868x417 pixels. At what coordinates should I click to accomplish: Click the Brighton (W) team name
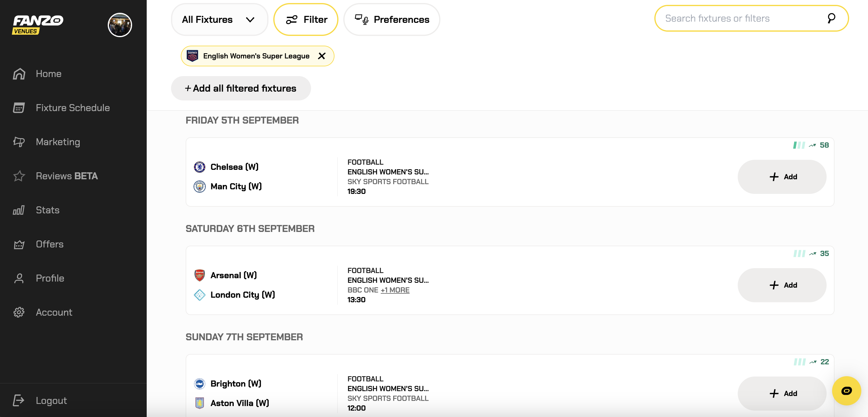click(x=236, y=384)
